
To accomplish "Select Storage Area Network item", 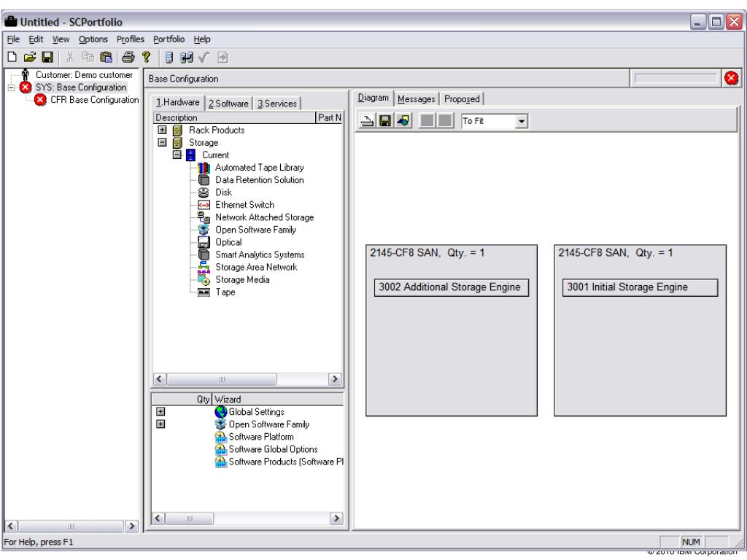I will point(256,267).
